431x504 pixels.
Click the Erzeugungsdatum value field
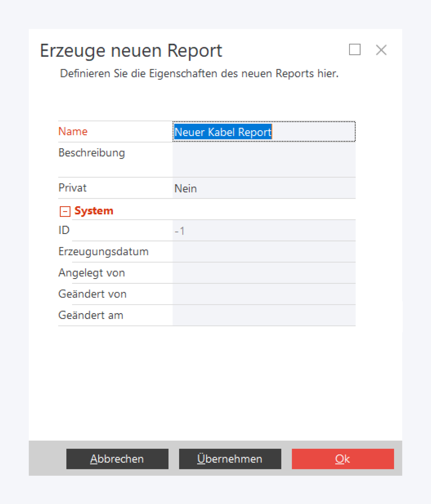pos(264,252)
